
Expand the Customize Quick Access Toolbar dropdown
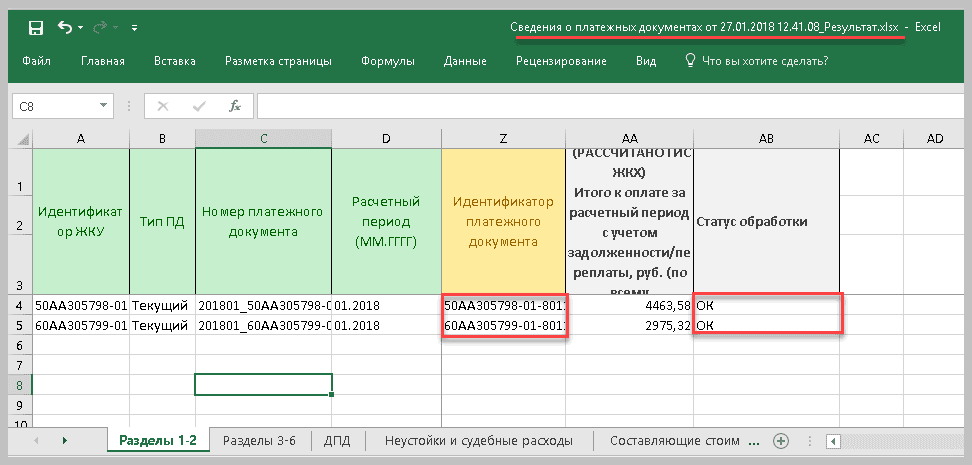[x=135, y=28]
